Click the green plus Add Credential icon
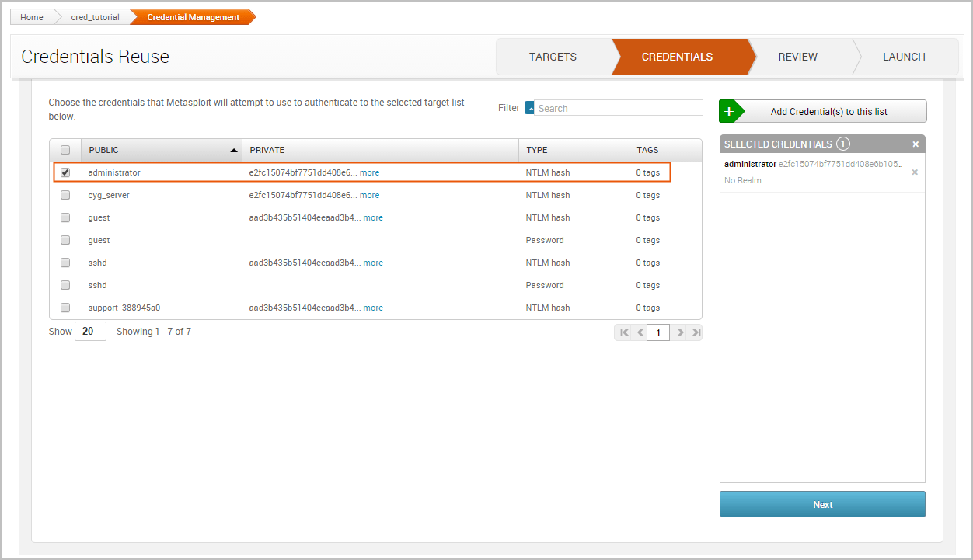The image size is (973, 560). click(729, 111)
